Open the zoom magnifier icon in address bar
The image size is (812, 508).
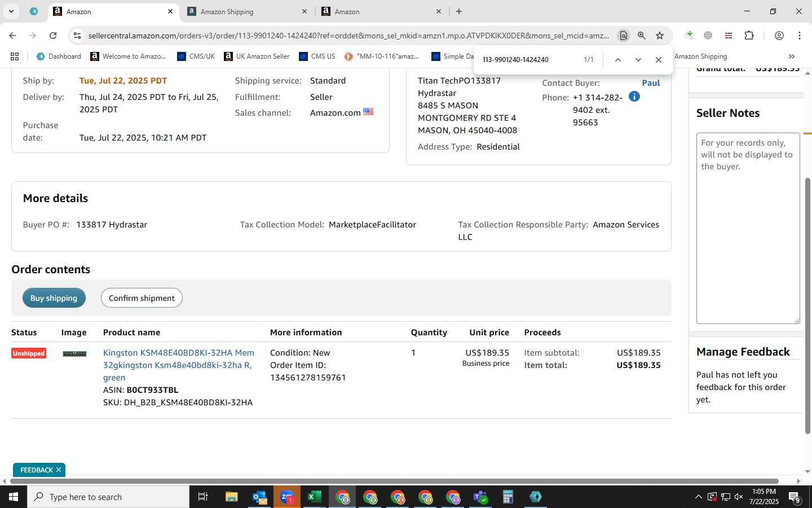click(x=642, y=36)
